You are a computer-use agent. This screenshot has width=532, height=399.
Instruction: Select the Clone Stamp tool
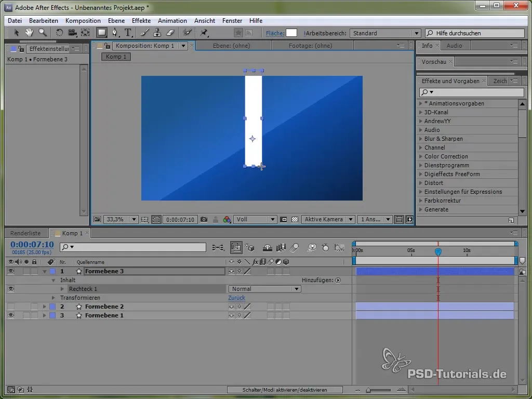pos(157,33)
